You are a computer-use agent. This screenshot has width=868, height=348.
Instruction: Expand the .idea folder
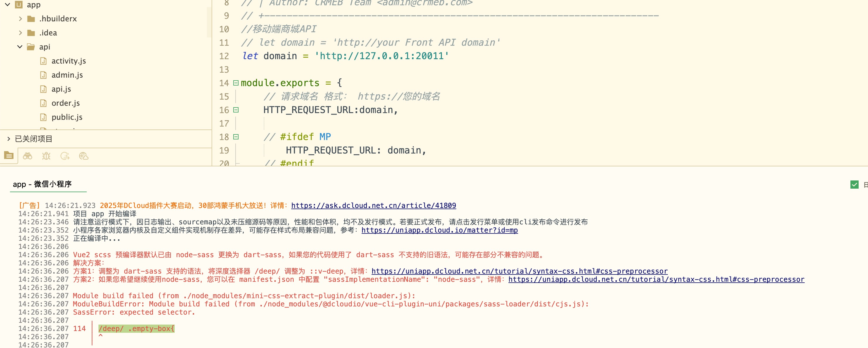click(x=20, y=33)
